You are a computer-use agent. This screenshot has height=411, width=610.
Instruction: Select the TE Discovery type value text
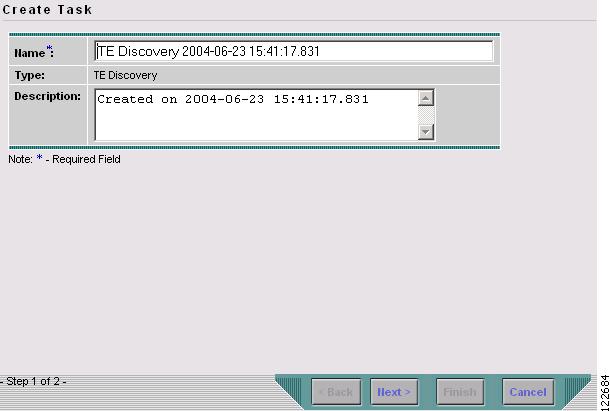pyautogui.click(x=125, y=75)
